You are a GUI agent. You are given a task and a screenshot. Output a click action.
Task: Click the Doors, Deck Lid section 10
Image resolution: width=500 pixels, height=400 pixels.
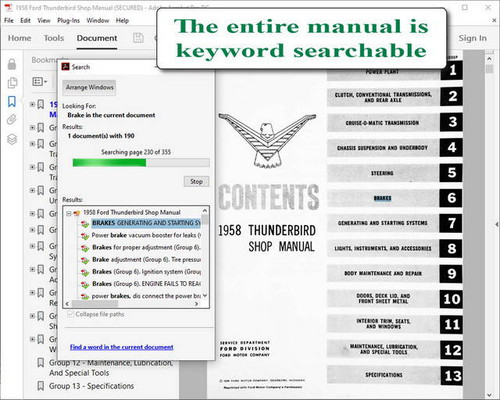pyautogui.click(x=395, y=299)
